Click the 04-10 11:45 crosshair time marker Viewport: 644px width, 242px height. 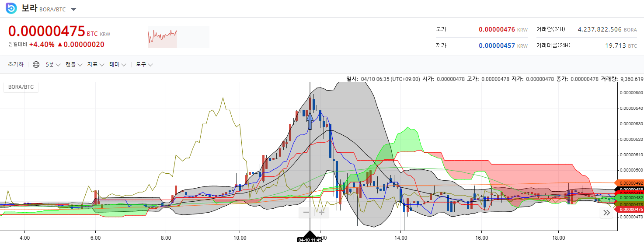pyautogui.click(x=310, y=239)
